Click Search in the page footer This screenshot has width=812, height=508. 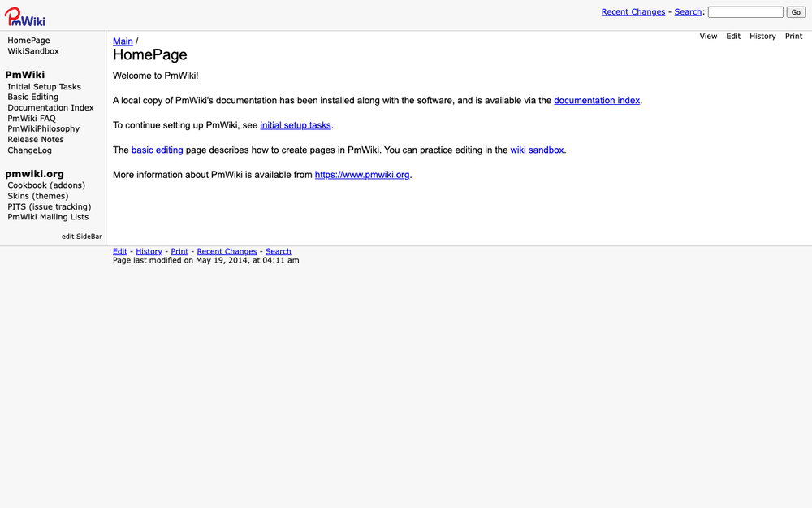[x=278, y=251]
